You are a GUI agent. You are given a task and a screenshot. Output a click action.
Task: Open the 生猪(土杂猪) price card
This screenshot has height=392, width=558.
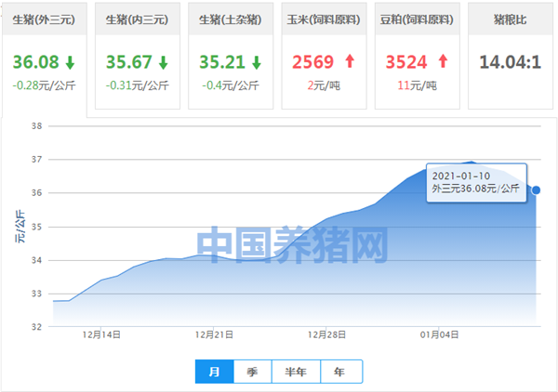click(x=231, y=56)
